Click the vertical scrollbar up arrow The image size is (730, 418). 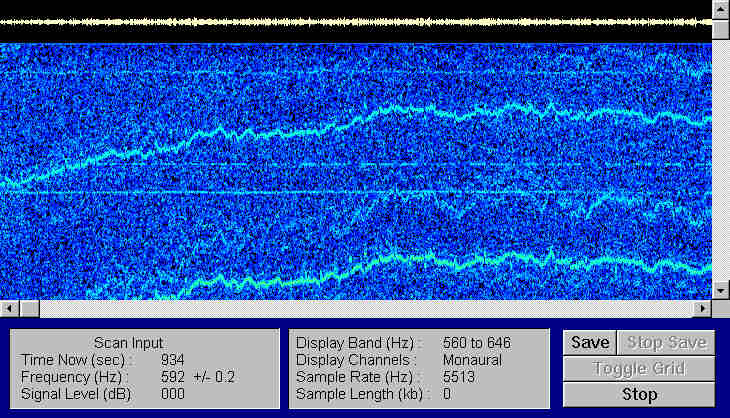[721, 9]
